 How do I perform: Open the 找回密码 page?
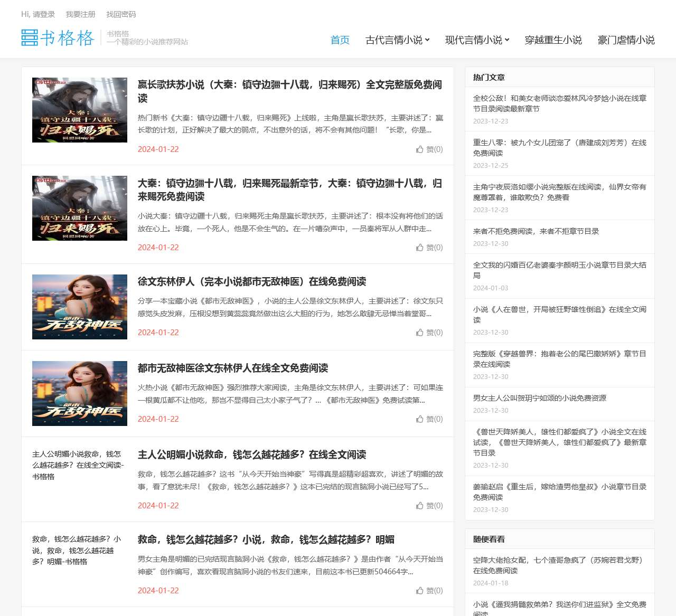121,14
